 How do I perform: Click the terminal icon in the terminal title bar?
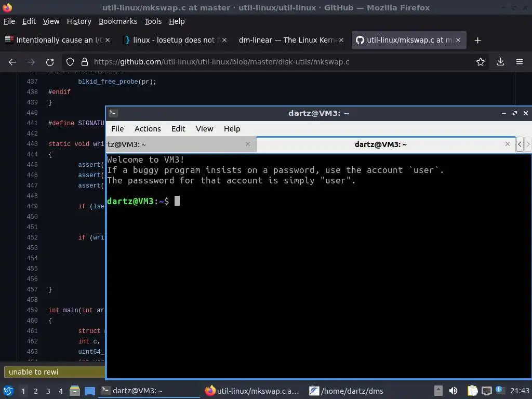click(113, 113)
